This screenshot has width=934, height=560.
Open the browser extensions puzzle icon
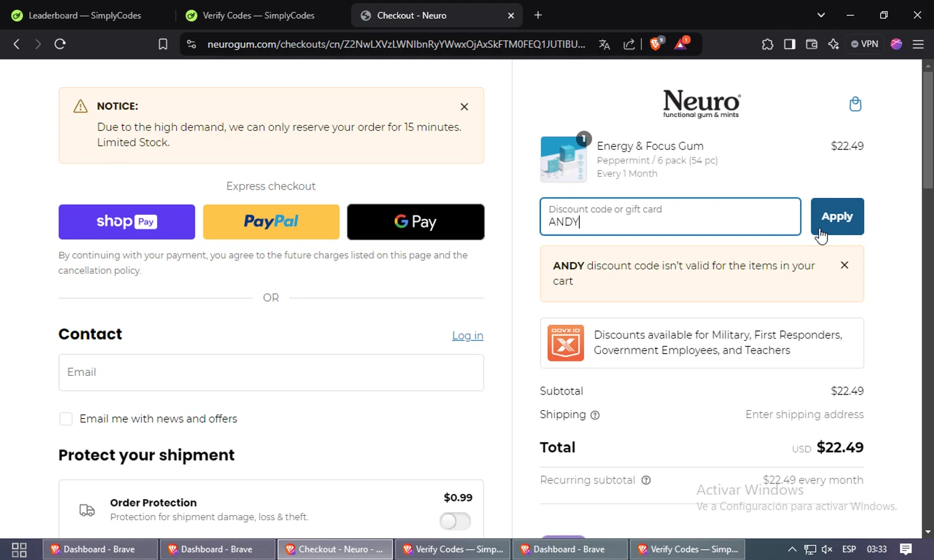(x=768, y=44)
